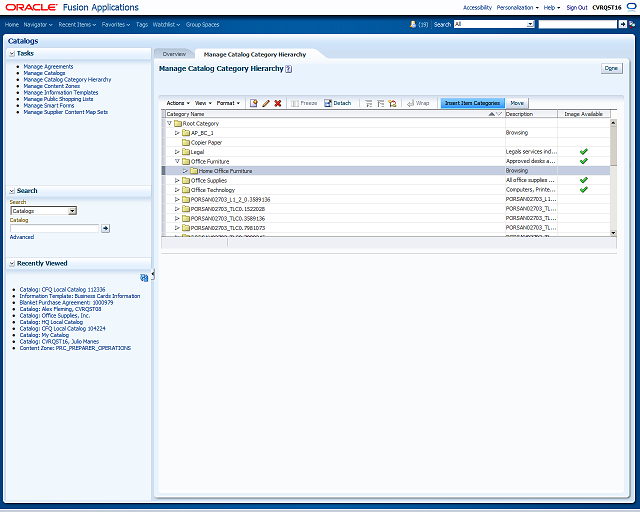
Task: Click the Legal row image available checkmark
Action: pyautogui.click(x=584, y=151)
